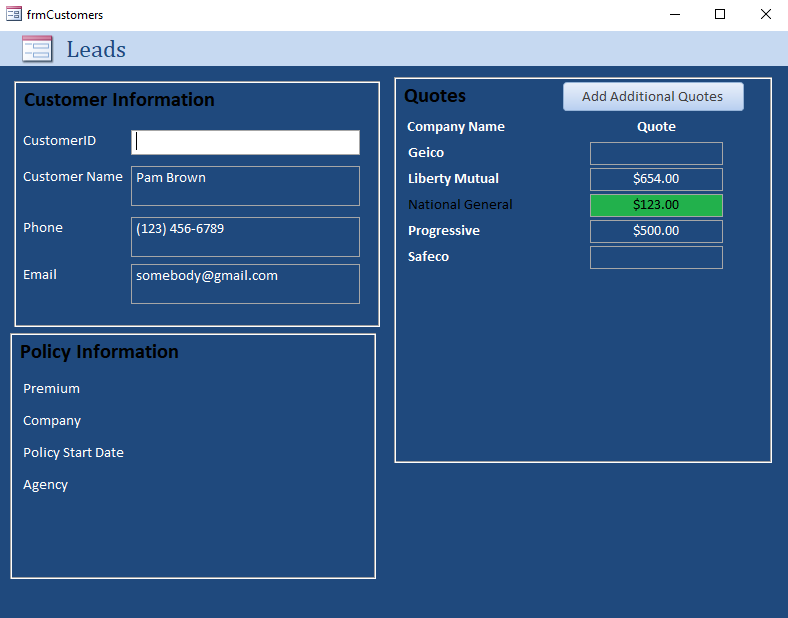Image resolution: width=788 pixels, height=618 pixels.
Task: Maximize the frmCustomers window
Action: coord(720,14)
